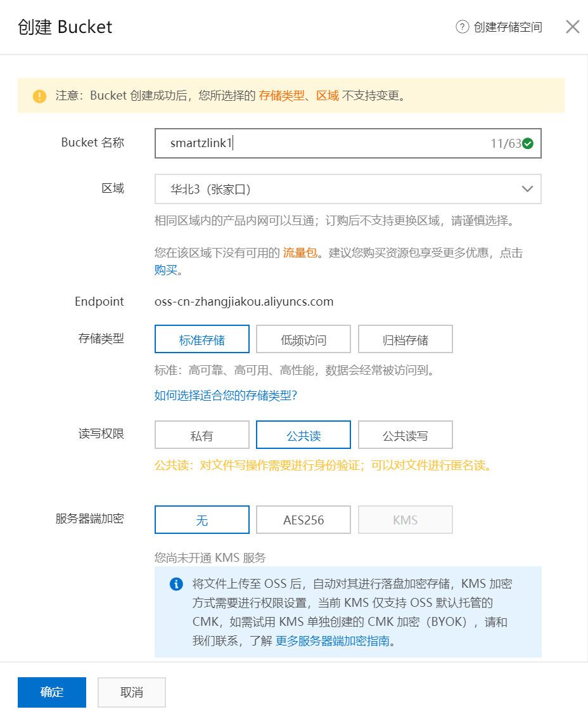Expand region list with chevron arrow
Image resolution: width=588 pixels, height=714 pixels.
pos(527,189)
